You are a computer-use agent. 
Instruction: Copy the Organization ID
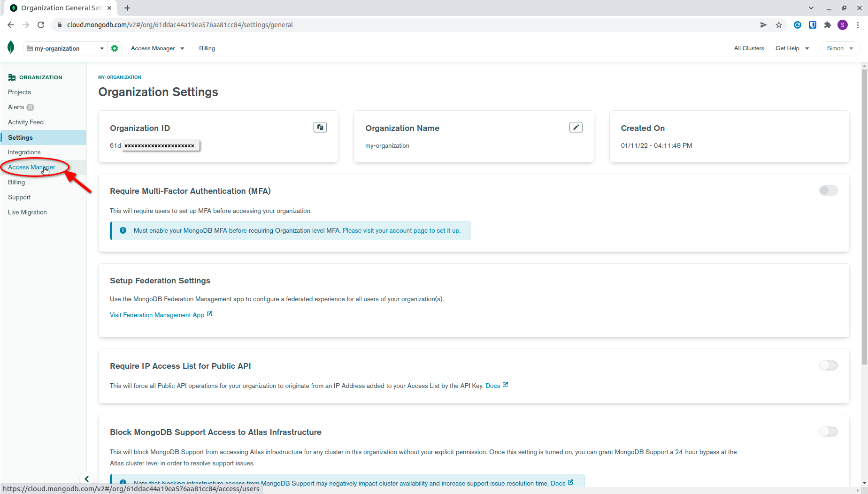coord(320,127)
